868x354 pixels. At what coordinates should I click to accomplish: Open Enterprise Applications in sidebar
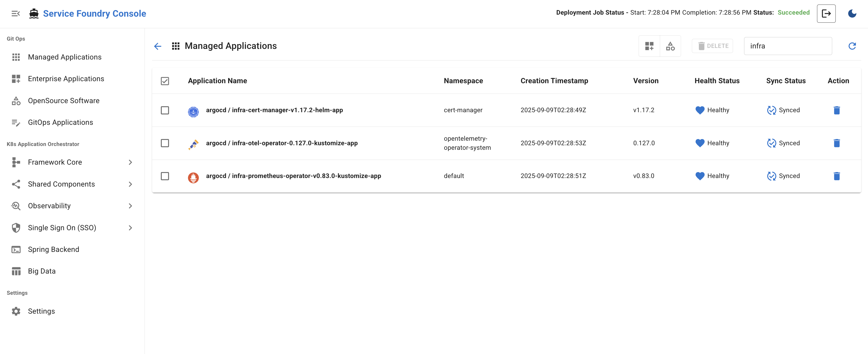72,79
